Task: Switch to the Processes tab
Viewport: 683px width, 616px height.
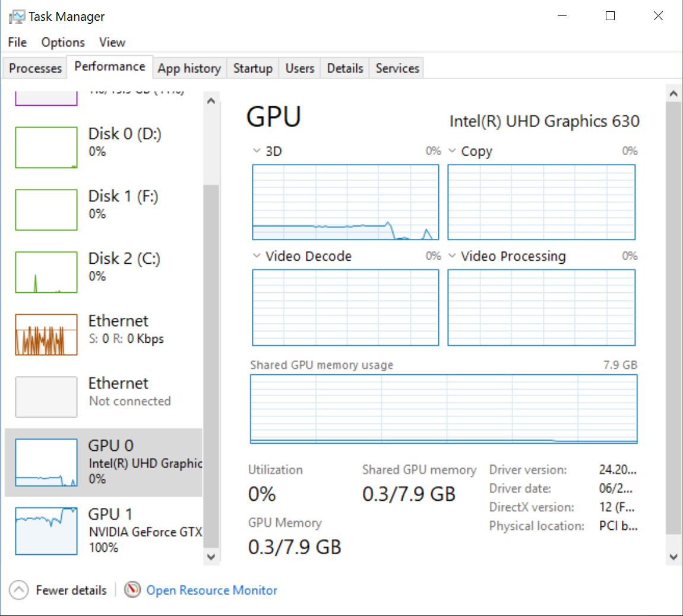Action: (36, 68)
